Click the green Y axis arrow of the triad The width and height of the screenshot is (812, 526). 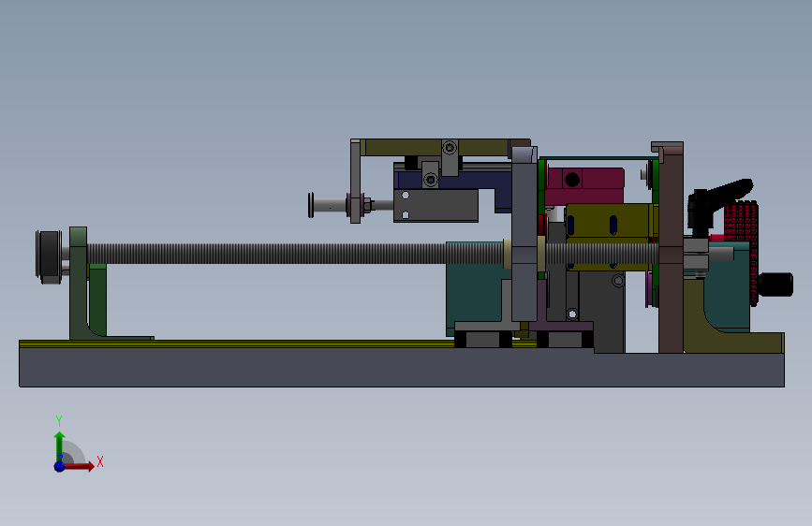[59, 445]
